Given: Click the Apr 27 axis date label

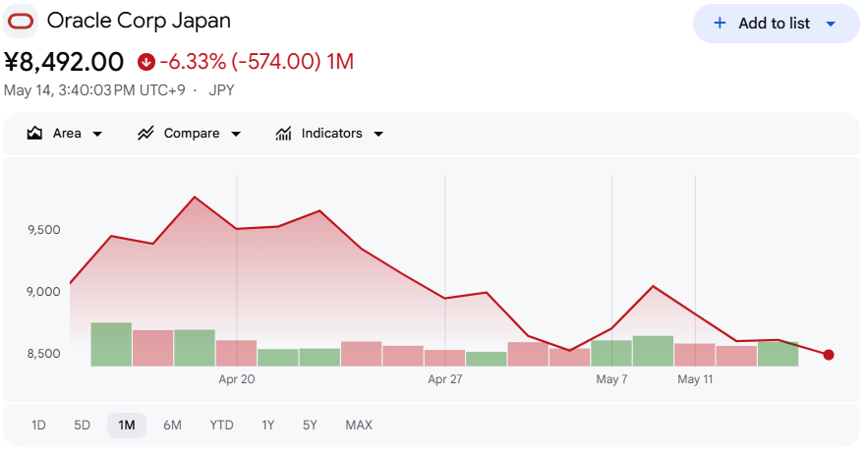Looking at the screenshot, I should pos(445,379).
